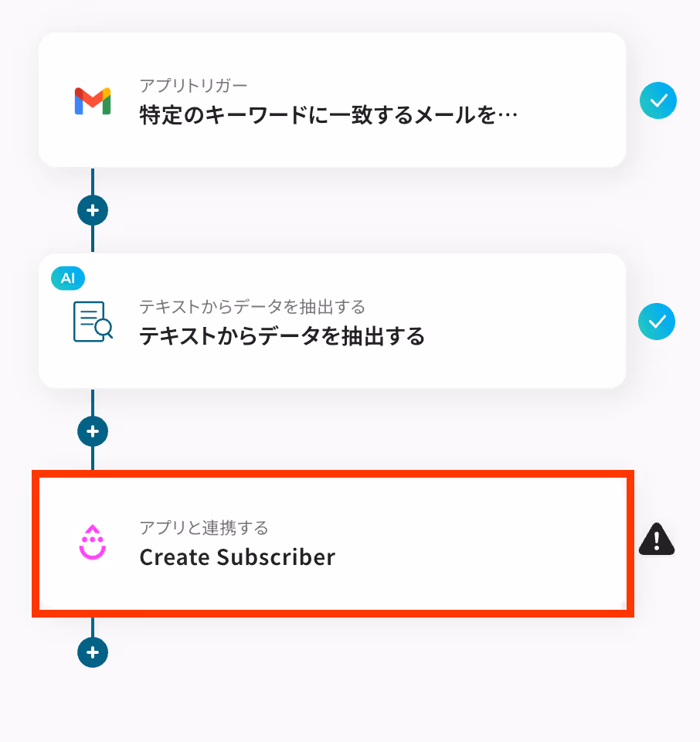Open the Create Subscriber action card
700x742 pixels.
[x=332, y=543]
